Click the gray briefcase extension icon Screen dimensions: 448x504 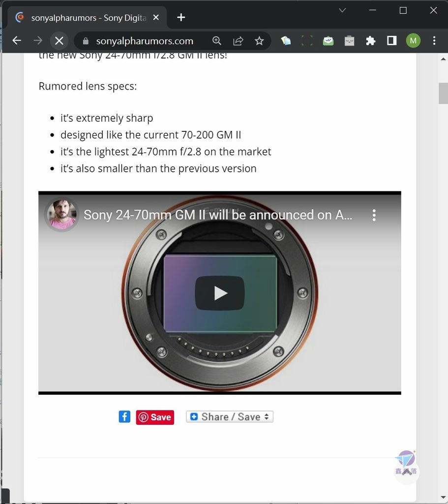[x=350, y=41]
